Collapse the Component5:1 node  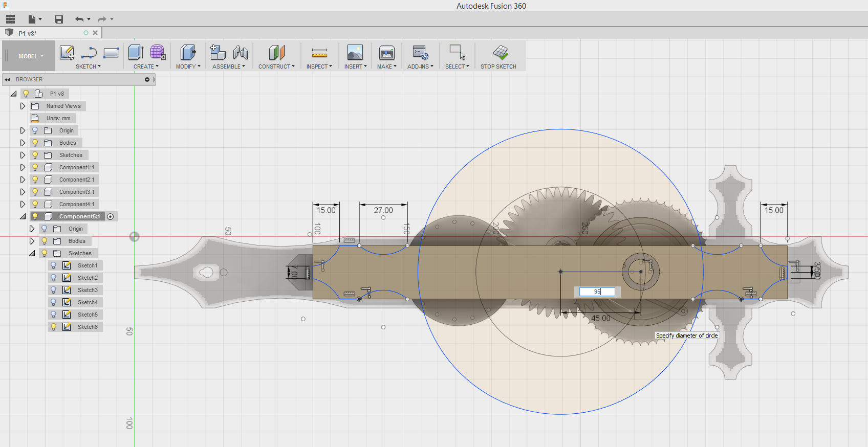click(23, 217)
